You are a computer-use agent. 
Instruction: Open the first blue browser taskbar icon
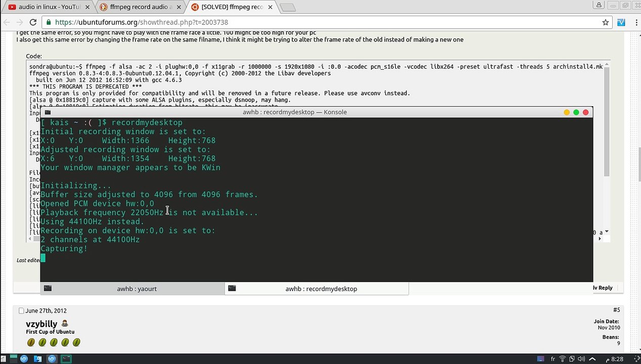point(24,359)
